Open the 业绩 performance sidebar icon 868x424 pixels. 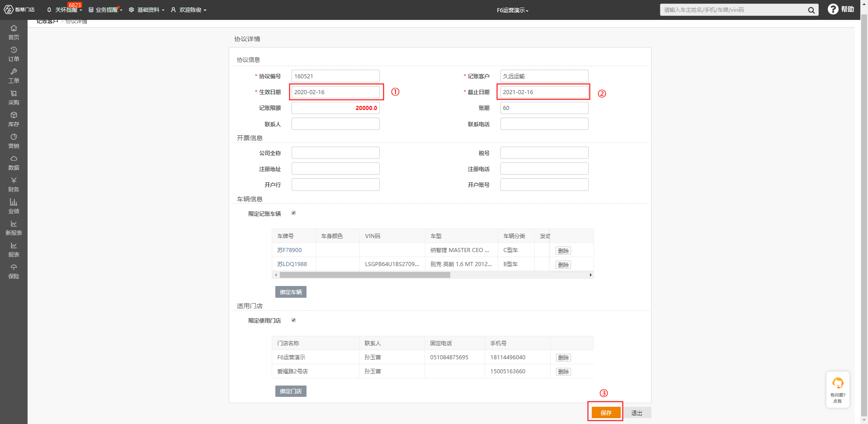[x=14, y=206]
